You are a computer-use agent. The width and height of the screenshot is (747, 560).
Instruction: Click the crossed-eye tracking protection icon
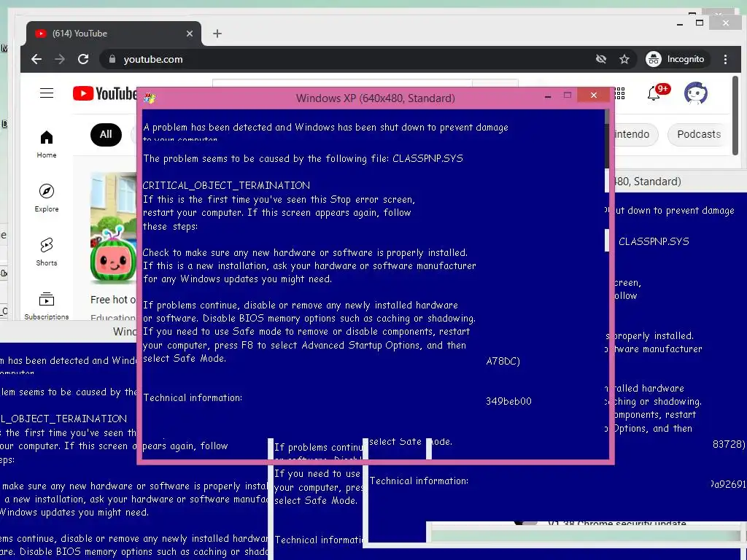click(x=601, y=59)
